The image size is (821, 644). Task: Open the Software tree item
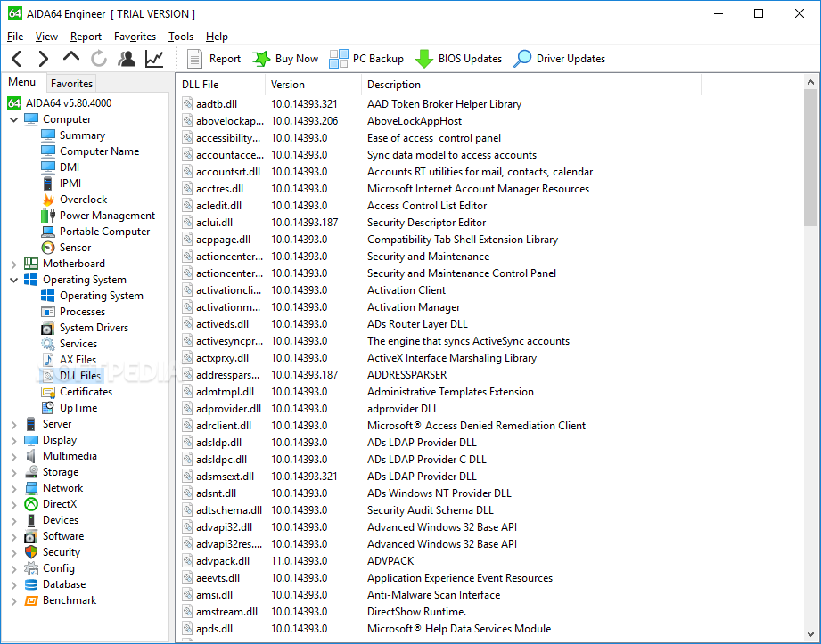pyautogui.click(x=63, y=536)
